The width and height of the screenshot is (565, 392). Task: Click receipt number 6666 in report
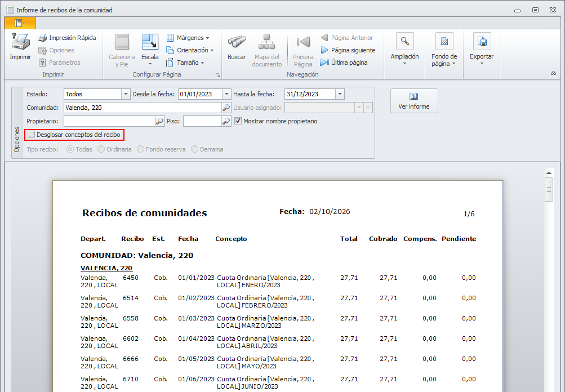click(x=131, y=359)
